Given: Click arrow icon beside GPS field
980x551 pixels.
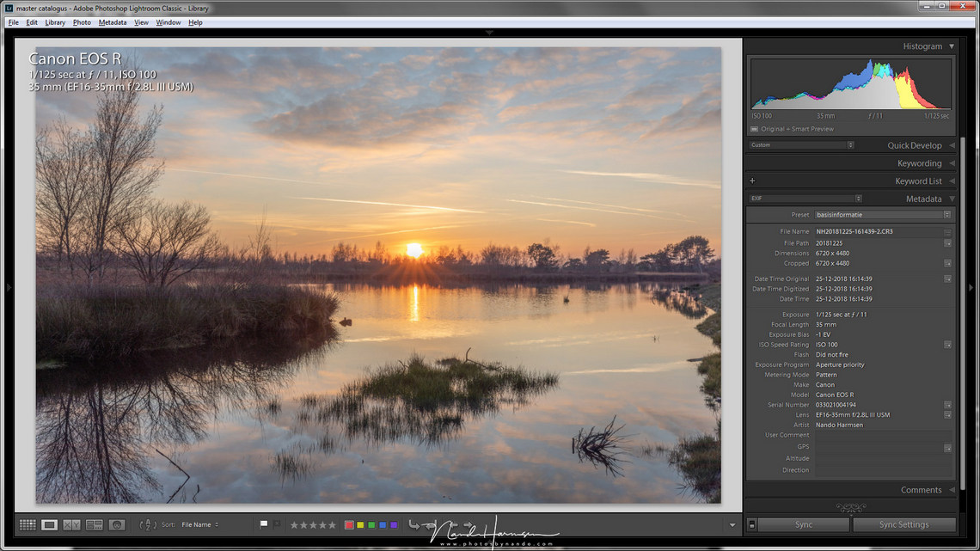Looking at the screenshot, I should click(x=947, y=447).
